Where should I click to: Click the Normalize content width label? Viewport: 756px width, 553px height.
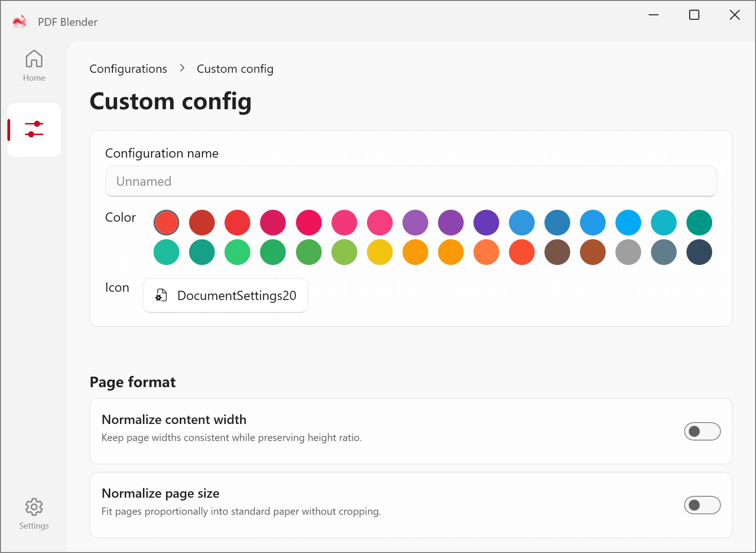pyautogui.click(x=174, y=419)
